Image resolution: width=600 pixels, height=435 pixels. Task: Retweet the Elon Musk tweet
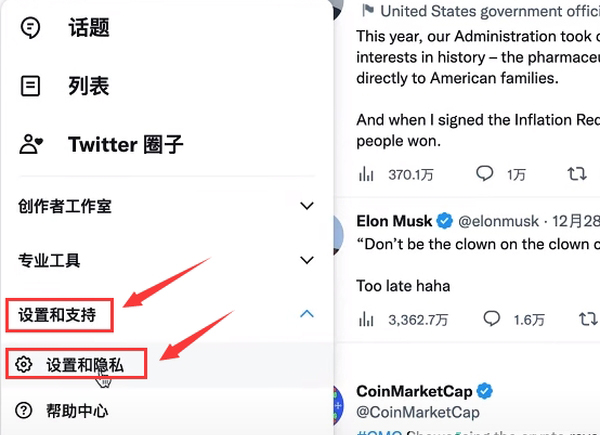tap(588, 319)
